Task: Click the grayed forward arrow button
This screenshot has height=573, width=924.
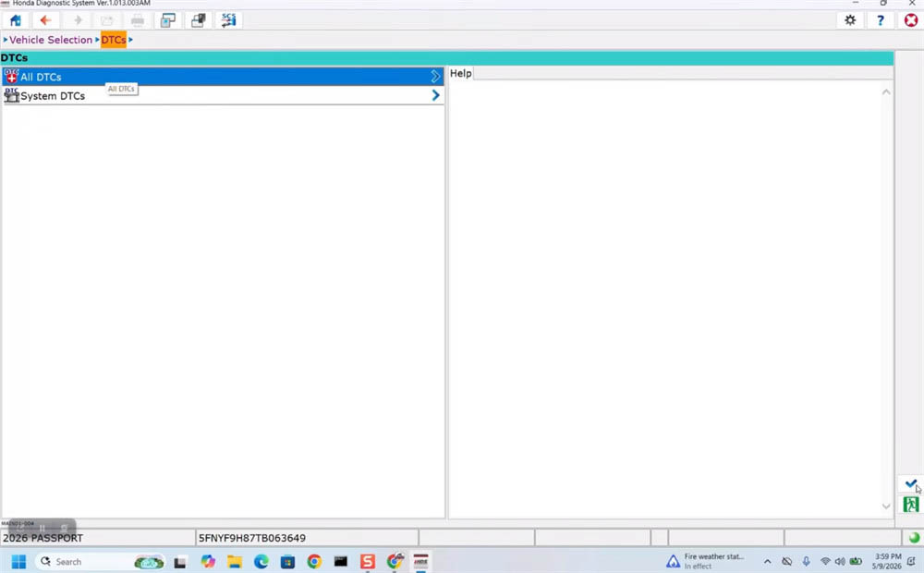Action: 78,20
